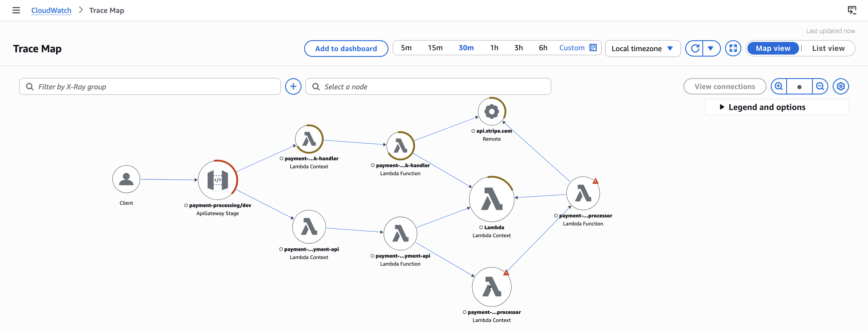Click the api.stripe.com label

[494, 131]
